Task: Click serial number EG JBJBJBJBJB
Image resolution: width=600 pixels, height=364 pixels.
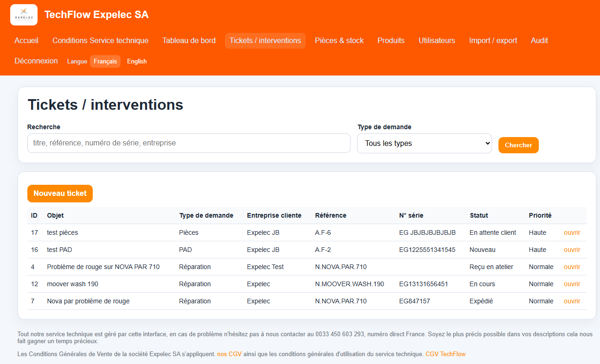Action: 428,232
